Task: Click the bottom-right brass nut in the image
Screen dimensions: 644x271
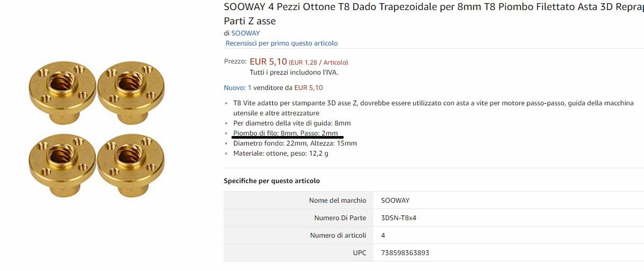Action: [x=131, y=161]
